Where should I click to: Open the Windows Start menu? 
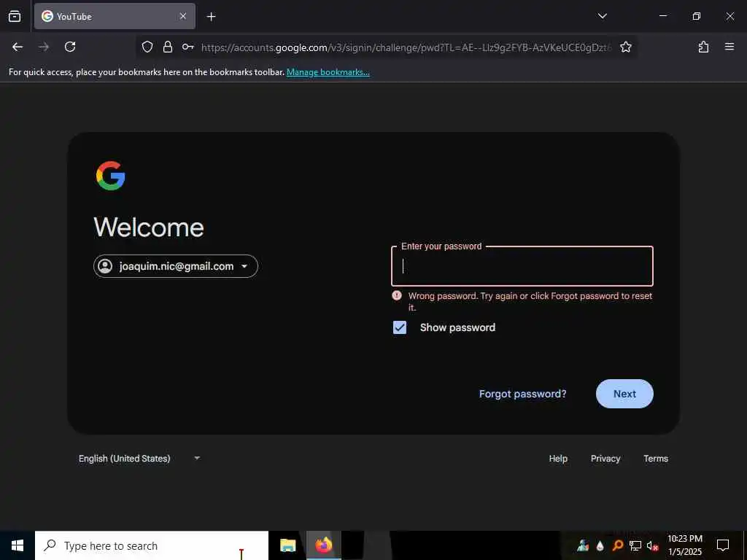pos(18,545)
